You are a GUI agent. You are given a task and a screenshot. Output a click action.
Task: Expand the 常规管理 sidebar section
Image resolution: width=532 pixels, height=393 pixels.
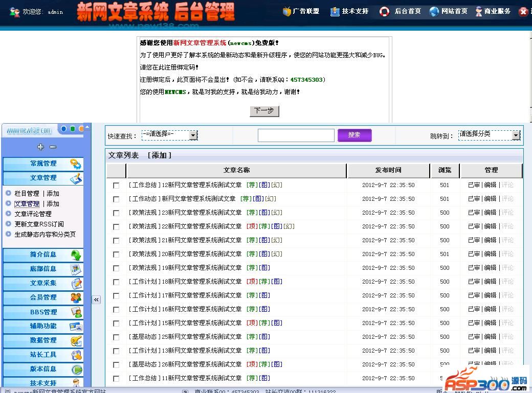[x=43, y=164]
